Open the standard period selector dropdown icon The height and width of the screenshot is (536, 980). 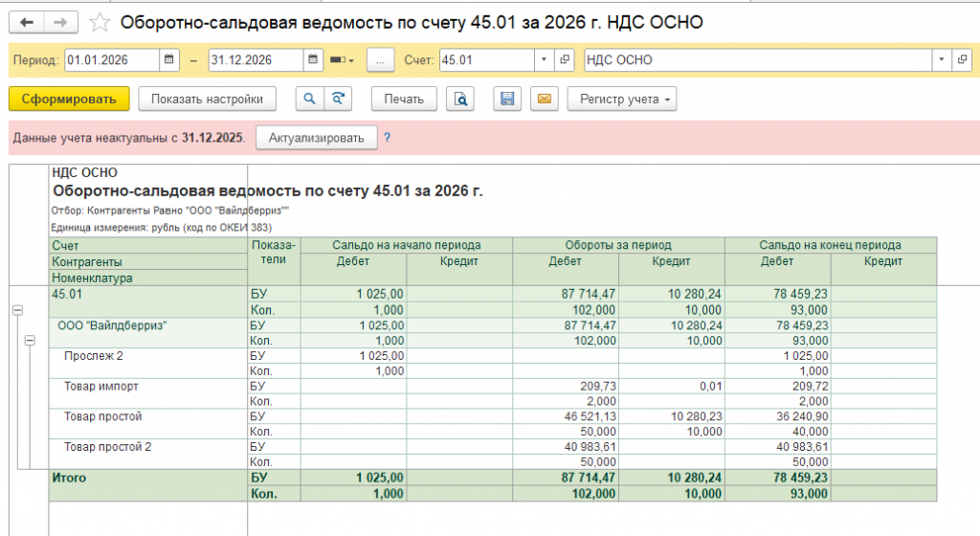click(342, 60)
